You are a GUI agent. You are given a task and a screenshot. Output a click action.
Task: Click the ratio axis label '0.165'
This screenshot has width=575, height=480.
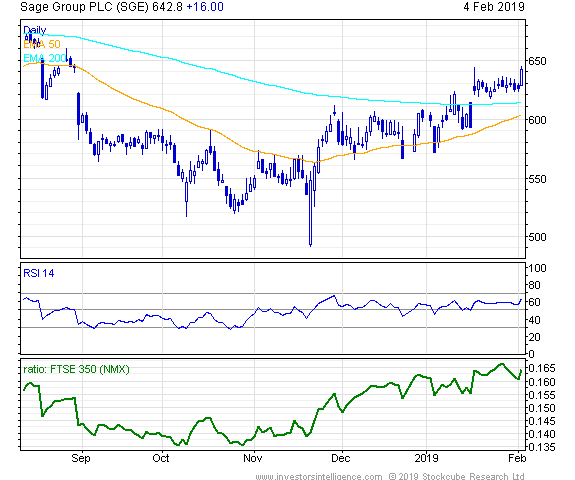point(542,368)
